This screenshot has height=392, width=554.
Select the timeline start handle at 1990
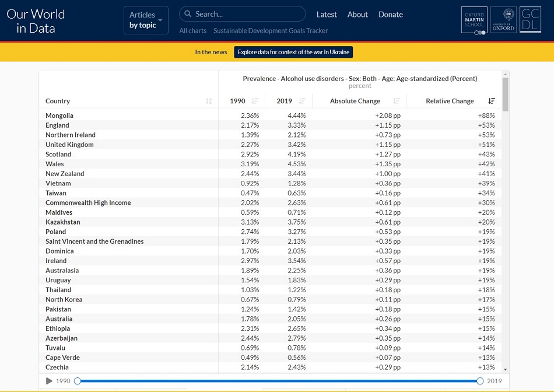coord(78,381)
